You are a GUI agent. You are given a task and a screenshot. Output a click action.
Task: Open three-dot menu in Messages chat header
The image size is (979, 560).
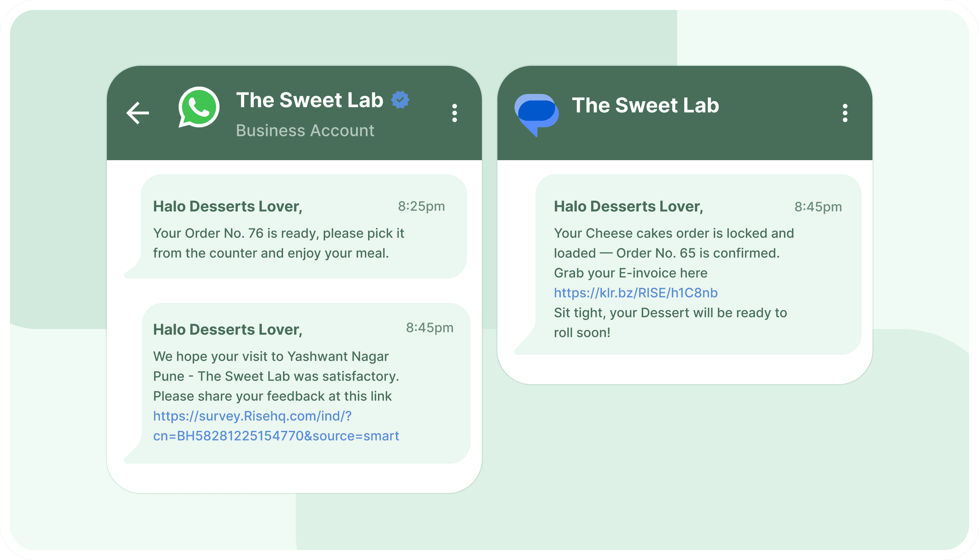[x=845, y=113]
